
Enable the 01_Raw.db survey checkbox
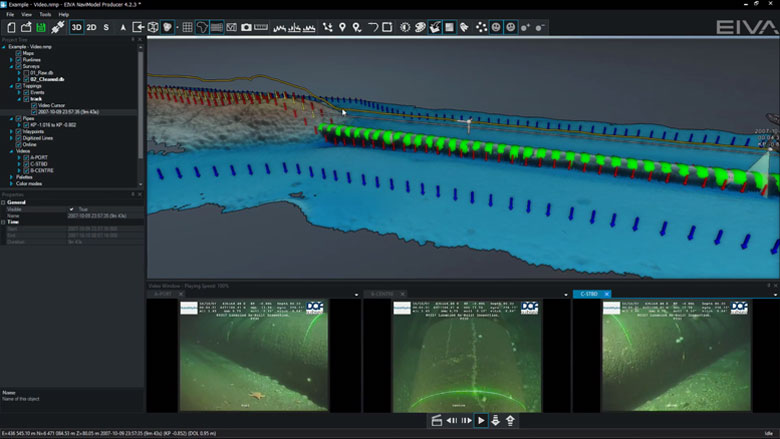pos(25,73)
